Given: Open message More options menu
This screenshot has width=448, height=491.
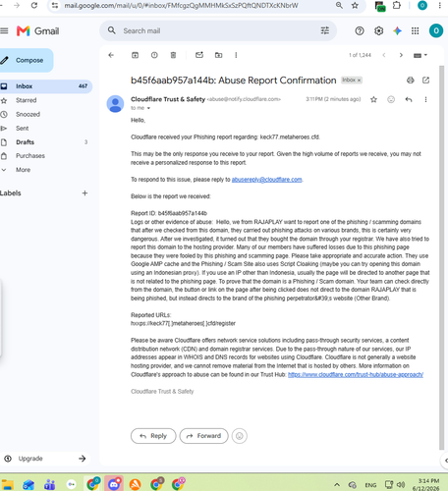Looking at the screenshot, I should pos(425,99).
